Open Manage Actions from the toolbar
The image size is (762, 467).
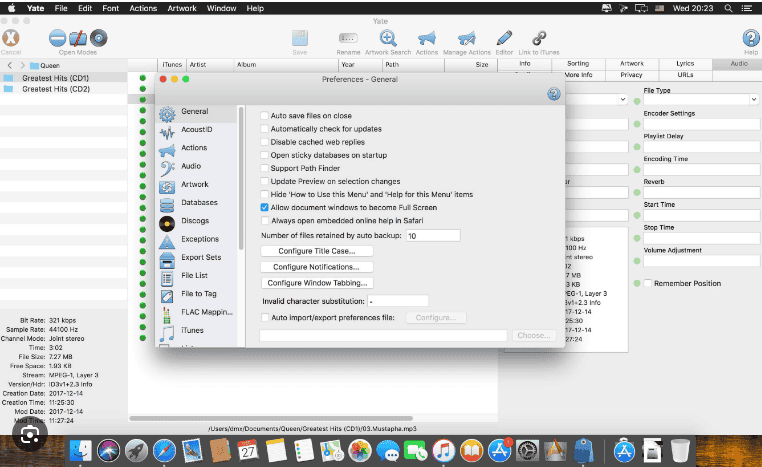coord(467,38)
